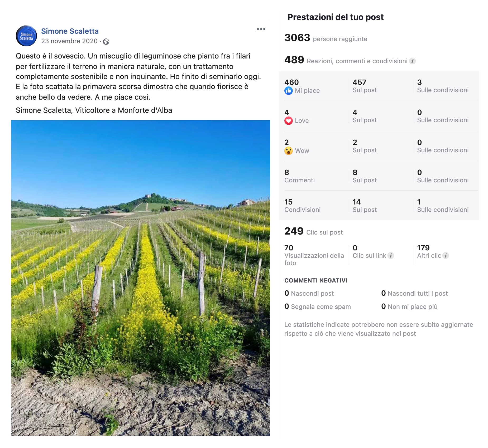
Task: Click the 3063 persone raggiunte statistic
Action: click(x=326, y=38)
